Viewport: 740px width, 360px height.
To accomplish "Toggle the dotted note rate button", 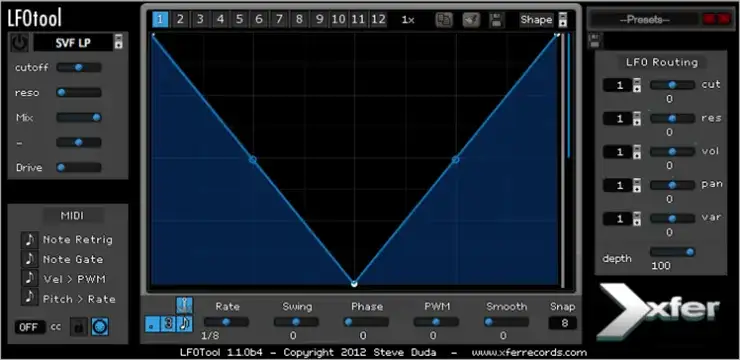I will tap(152, 324).
